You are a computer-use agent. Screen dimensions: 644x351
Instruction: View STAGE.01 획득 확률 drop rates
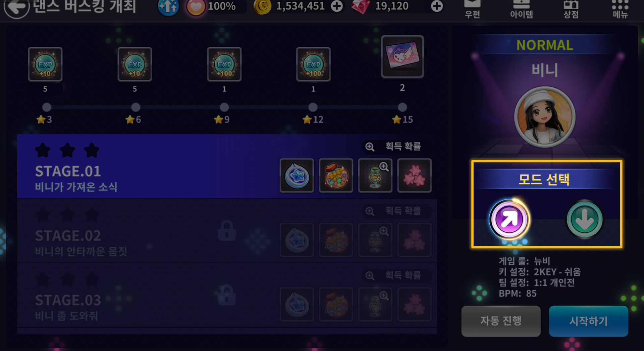click(x=393, y=146)
